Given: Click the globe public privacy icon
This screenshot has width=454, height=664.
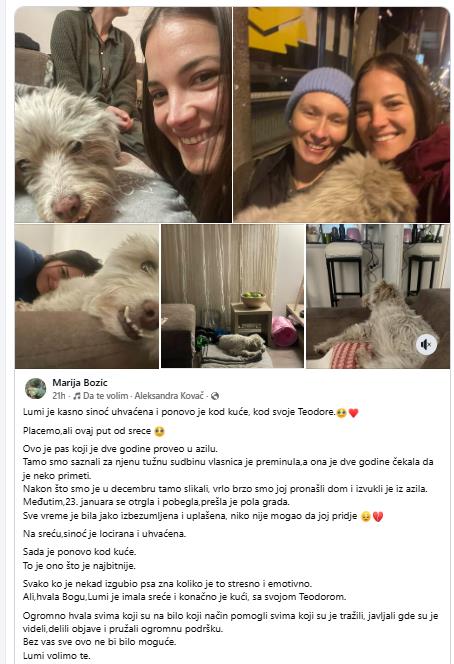Looking at the screenshot, I should tap(215, 396).
